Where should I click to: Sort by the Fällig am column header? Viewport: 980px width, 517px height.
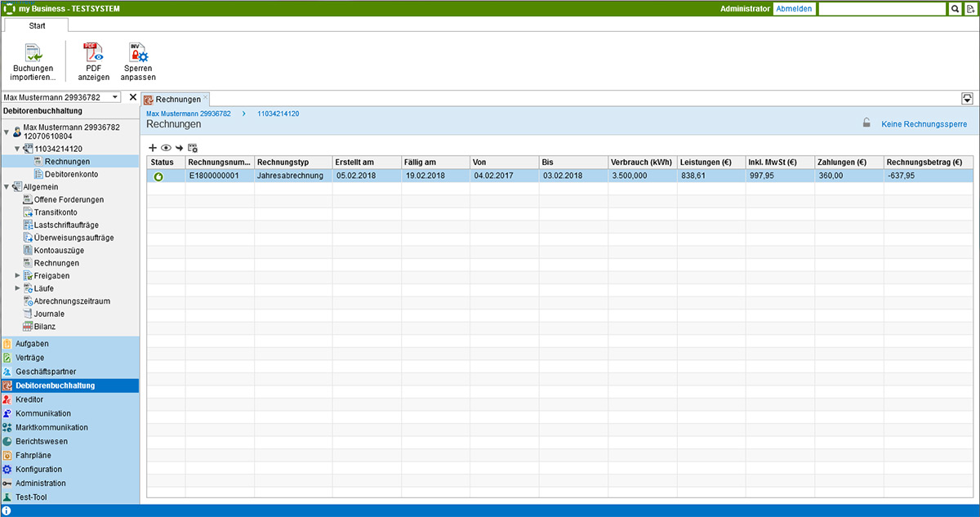435,163
